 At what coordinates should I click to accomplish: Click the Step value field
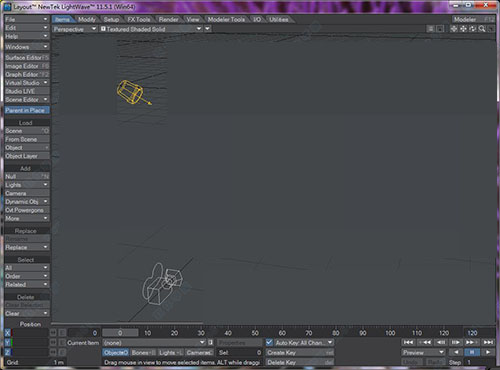coord(480,362)
